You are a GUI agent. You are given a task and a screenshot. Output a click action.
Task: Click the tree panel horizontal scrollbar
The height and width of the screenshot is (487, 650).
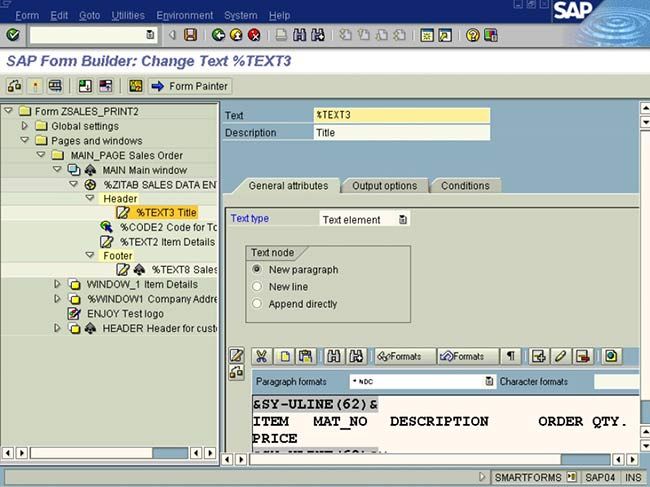coord(109,453)
